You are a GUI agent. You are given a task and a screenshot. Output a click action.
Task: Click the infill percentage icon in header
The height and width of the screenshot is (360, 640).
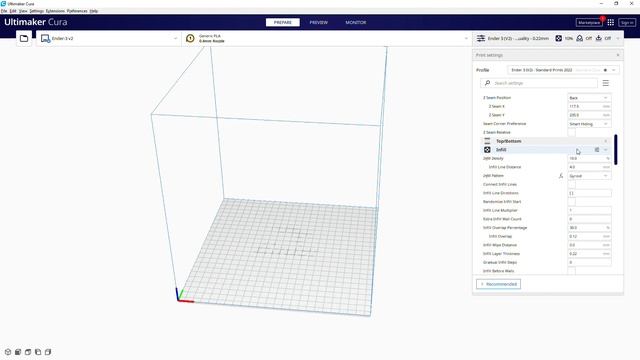point(558,38)
